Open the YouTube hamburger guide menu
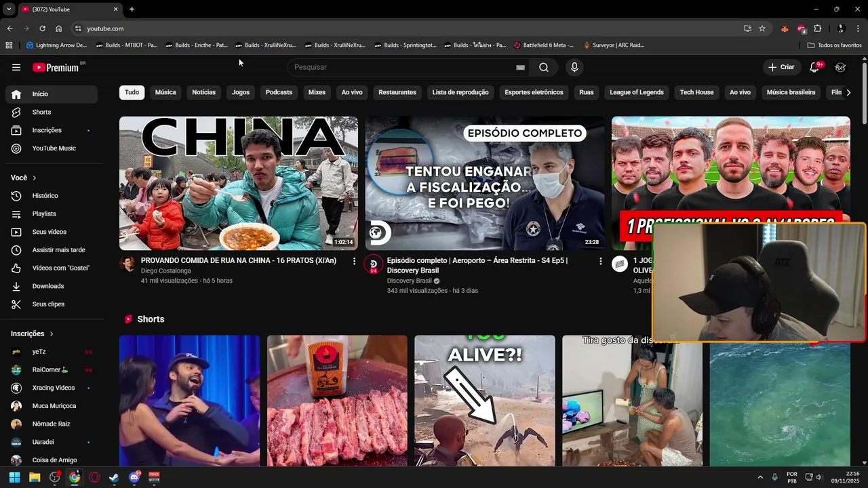The width and height of the screenshot is (868, 488). tap(16, 67)
